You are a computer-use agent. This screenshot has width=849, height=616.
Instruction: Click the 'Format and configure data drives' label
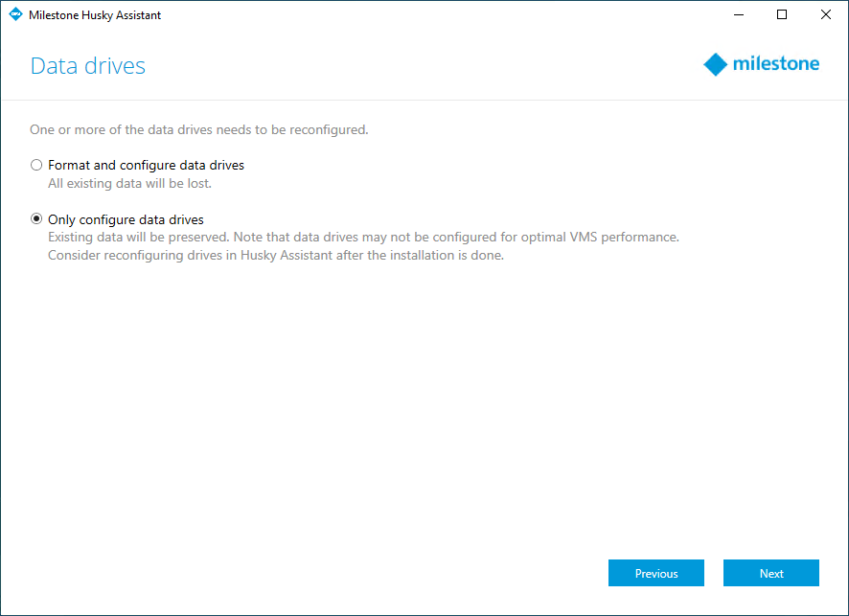(147, 165)
